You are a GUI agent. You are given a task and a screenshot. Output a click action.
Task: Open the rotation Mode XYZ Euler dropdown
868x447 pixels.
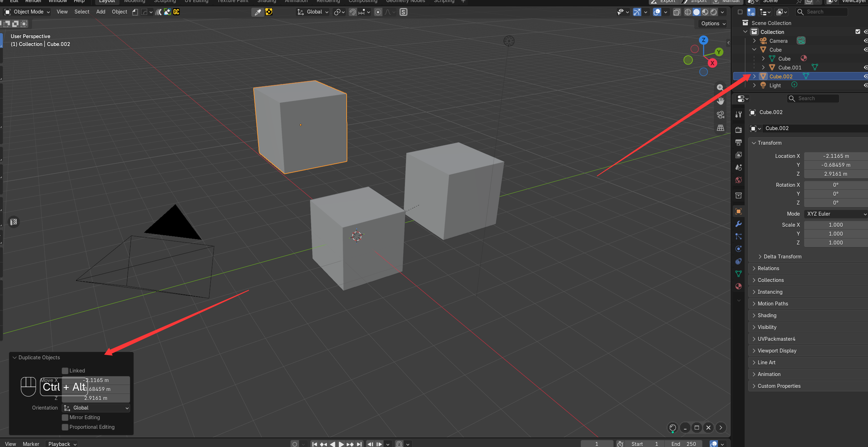pos(836,214)
